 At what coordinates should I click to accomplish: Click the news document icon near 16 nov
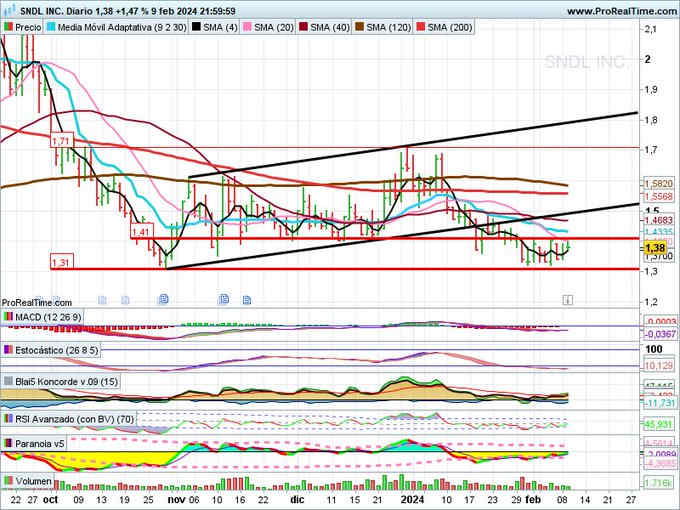(x=247, y=300)
